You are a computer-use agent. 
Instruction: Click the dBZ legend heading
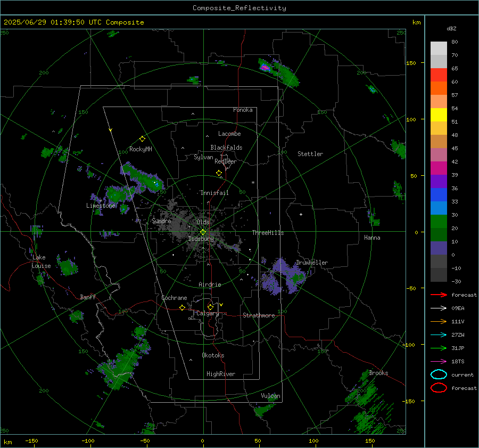tap(451, 28)
